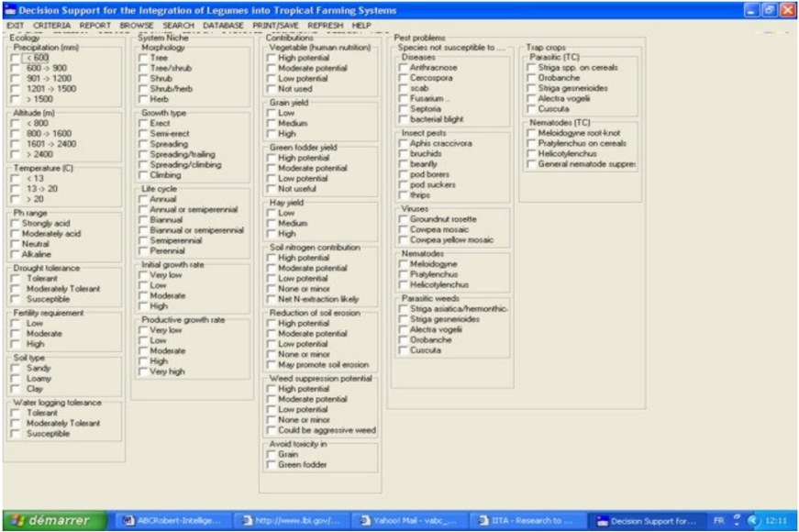The image size is (799, 532).
Task: Open IITA - Research taskbar window
Action: (x=526, y=521)
